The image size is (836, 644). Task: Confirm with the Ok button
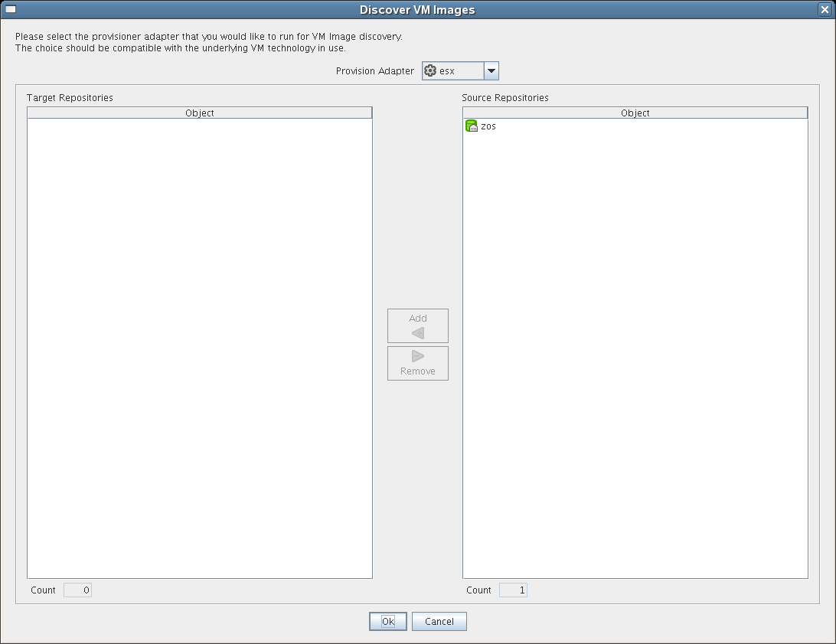click(388, 622)
